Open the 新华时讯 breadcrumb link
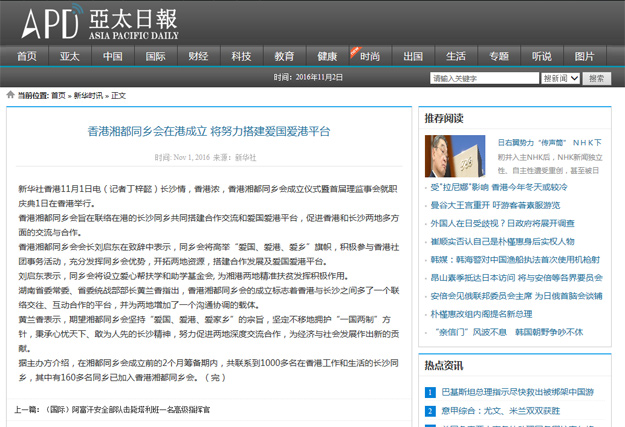Image resolution: width=625 pixels, height=427 pixels. (88, 95)
